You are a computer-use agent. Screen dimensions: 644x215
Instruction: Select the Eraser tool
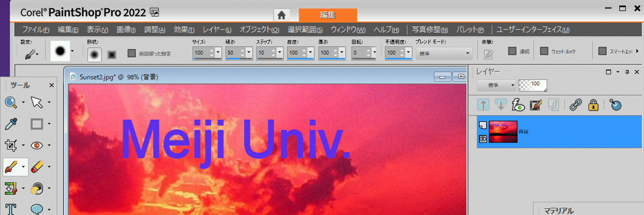click(37, 167)
